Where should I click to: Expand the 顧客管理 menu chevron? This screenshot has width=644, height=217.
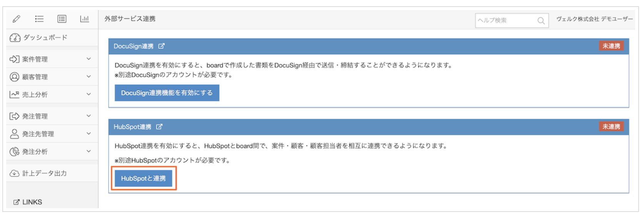88,77
